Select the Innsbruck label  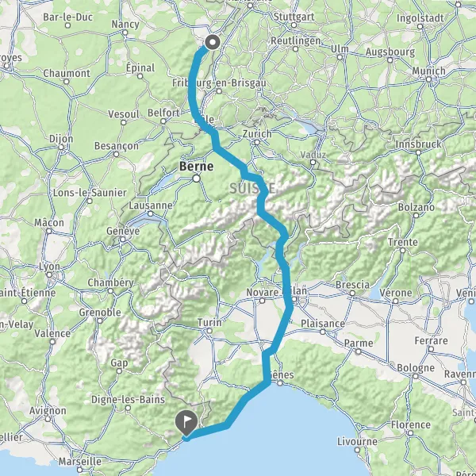419,144
